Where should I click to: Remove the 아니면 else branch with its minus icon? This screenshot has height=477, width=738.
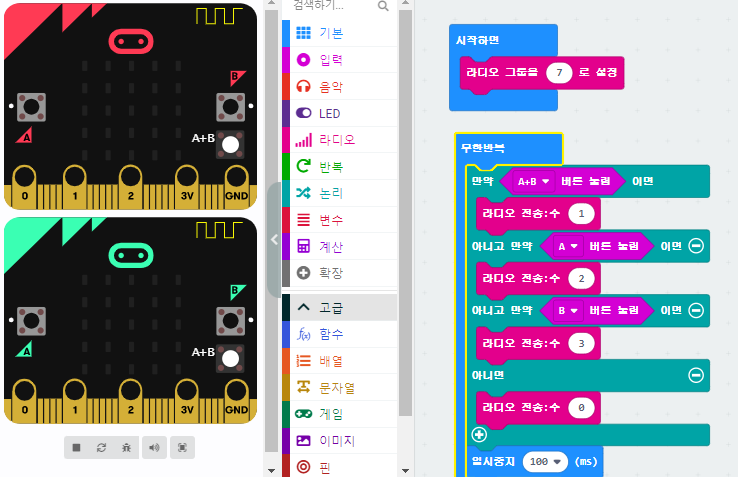[696, 375]
